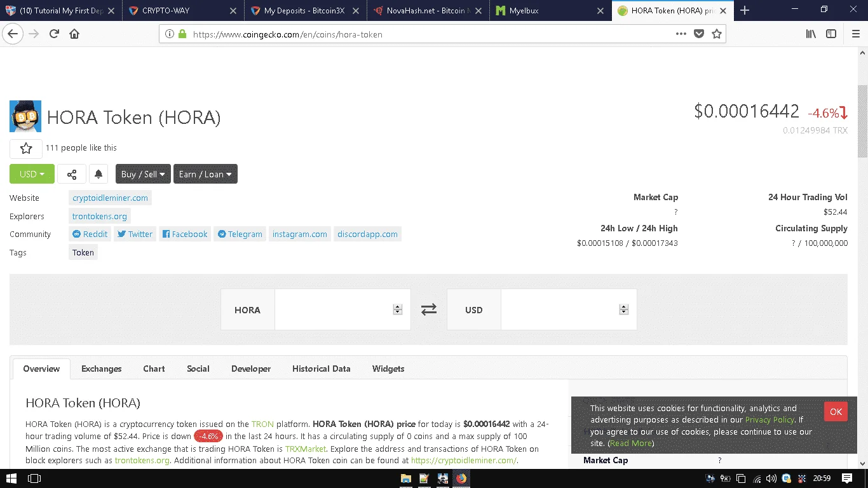
Task: Click Read More in cookie notice
Action: tap(631, 443)
